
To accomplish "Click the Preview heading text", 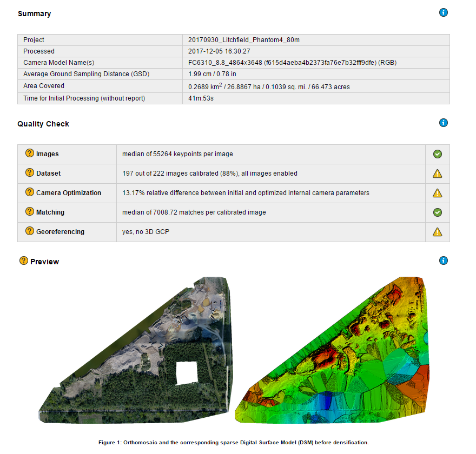I will coord(44,262).
